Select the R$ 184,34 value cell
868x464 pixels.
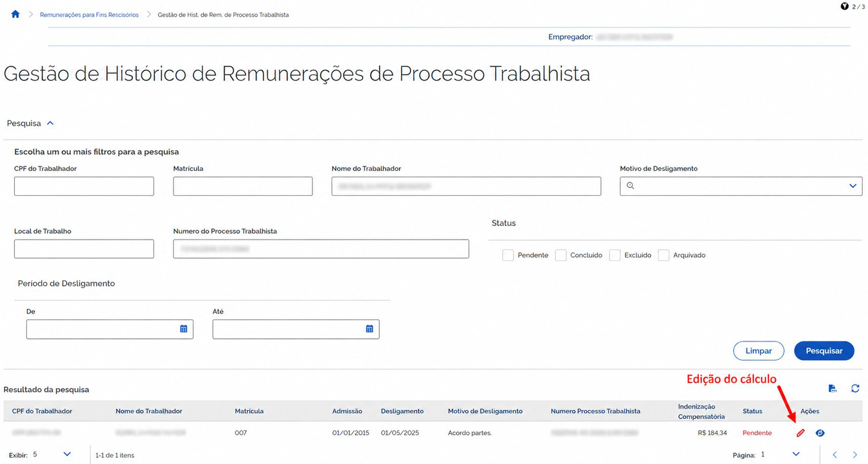[x=712, y=433]
